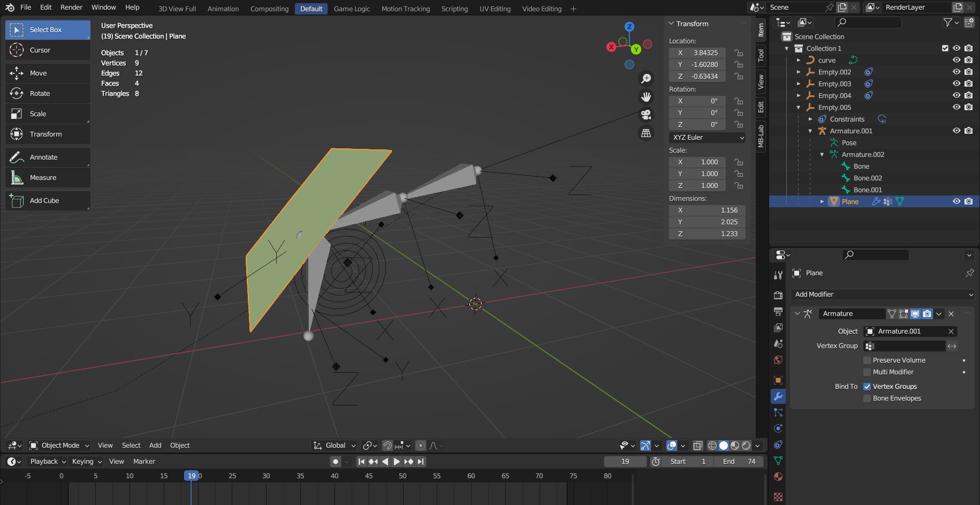
Task: Hide Empty.003 in the viewport
Action: 956,84
